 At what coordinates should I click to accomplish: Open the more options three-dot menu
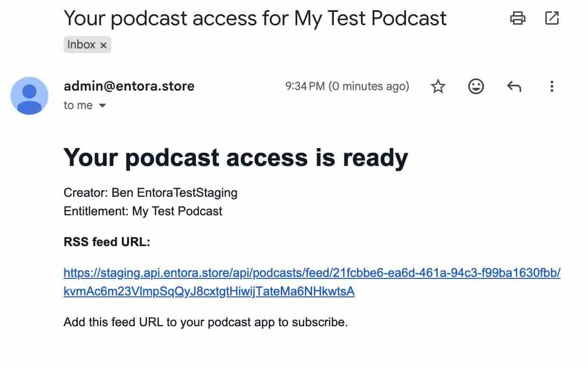551,86
